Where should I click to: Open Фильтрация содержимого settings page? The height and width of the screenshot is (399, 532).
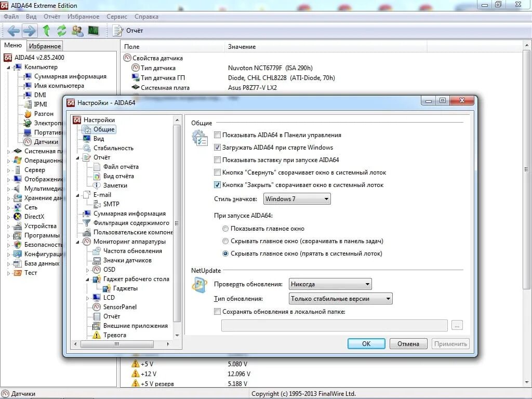click(x=131, y=223)
